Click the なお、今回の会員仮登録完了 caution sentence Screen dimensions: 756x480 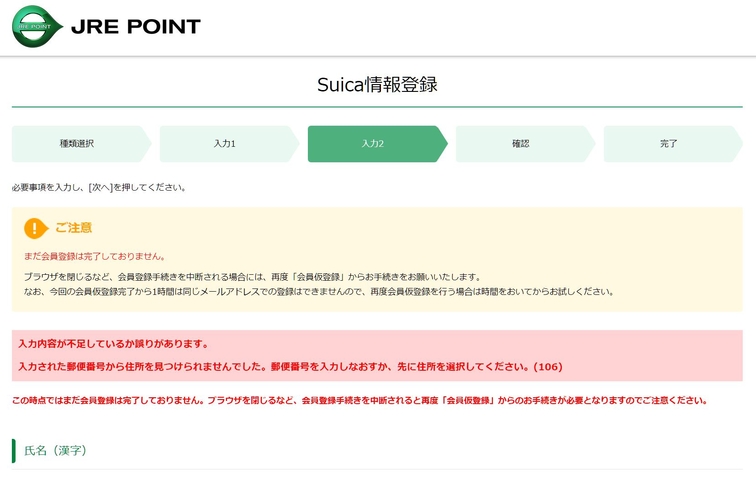coord(319,292)
